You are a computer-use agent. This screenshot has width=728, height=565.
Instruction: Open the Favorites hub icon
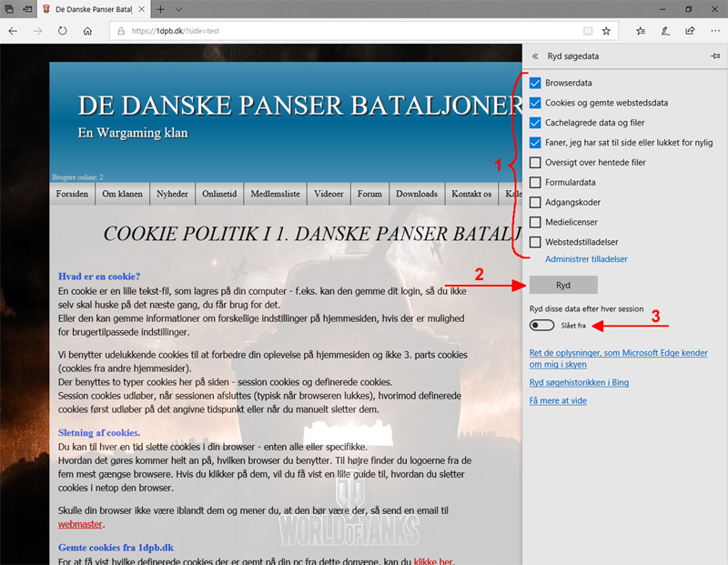click(x=642, y=30)
